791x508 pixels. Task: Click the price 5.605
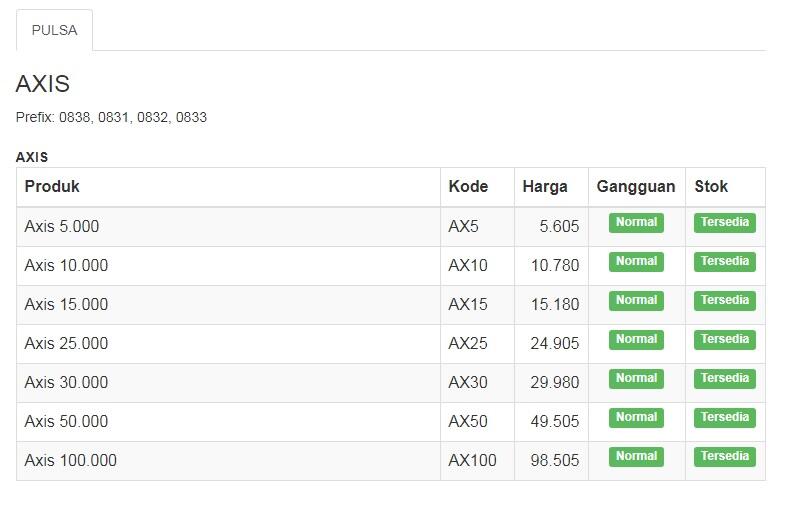click(559, 227)
